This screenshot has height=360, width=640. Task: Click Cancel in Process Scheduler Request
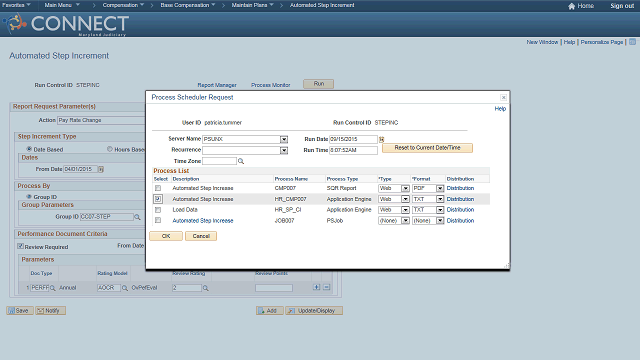[201, 236]
